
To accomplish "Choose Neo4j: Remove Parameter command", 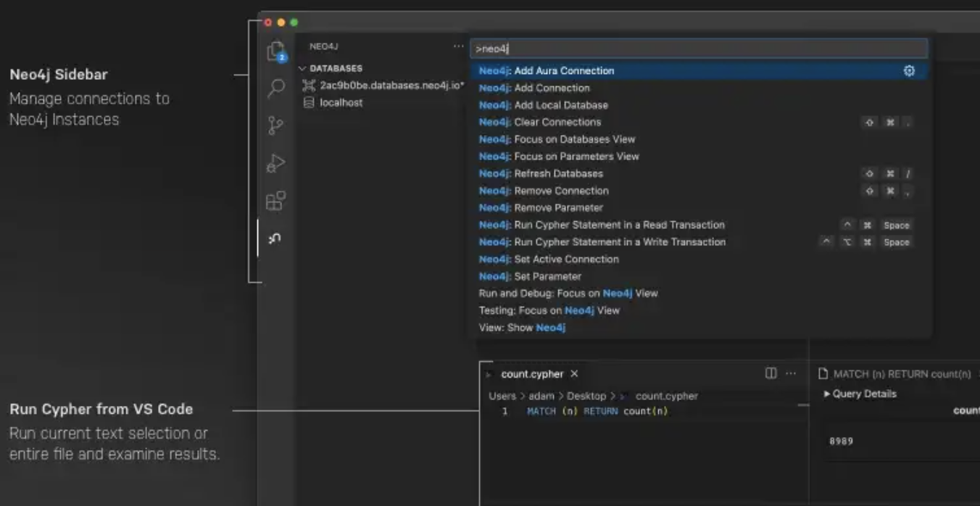I will click(x=699, y=207).
